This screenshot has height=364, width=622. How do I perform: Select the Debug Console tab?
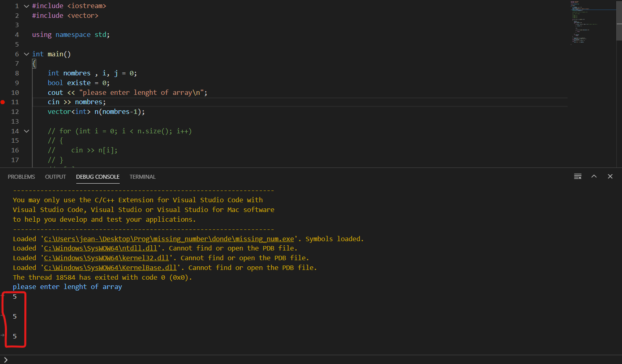coord(97,177)
